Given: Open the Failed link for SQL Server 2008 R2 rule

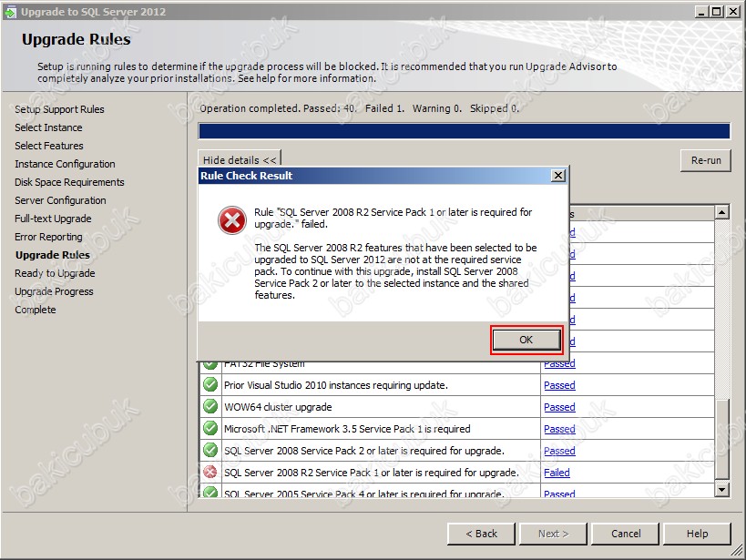Looking at the screenshot, I should click(557, 473).
